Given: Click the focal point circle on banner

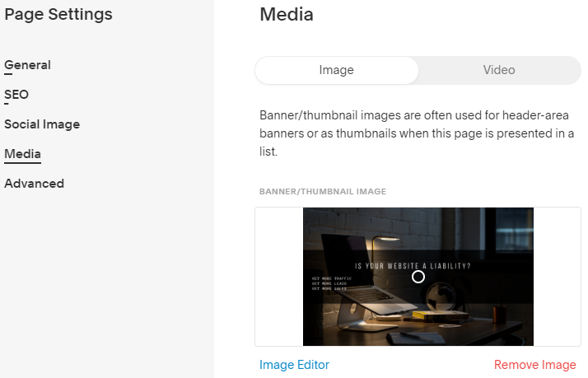Looking at the screenshot, I should 418,277.
